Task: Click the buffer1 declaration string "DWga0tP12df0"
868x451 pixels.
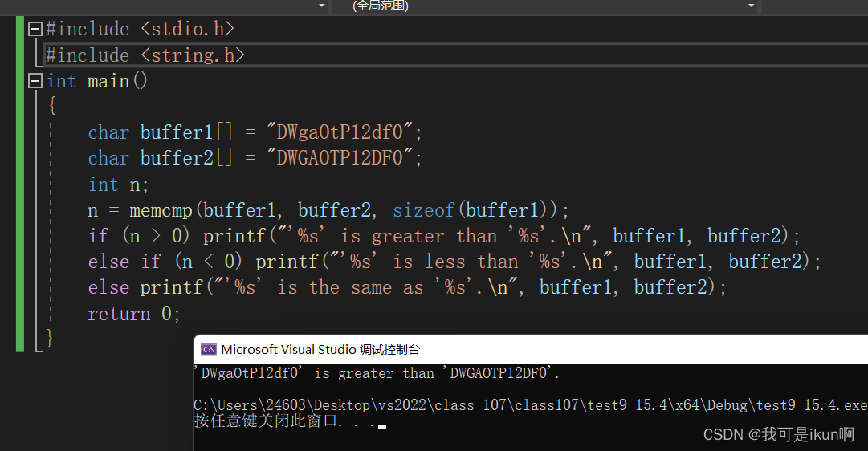Action: [x=340, y=132]
